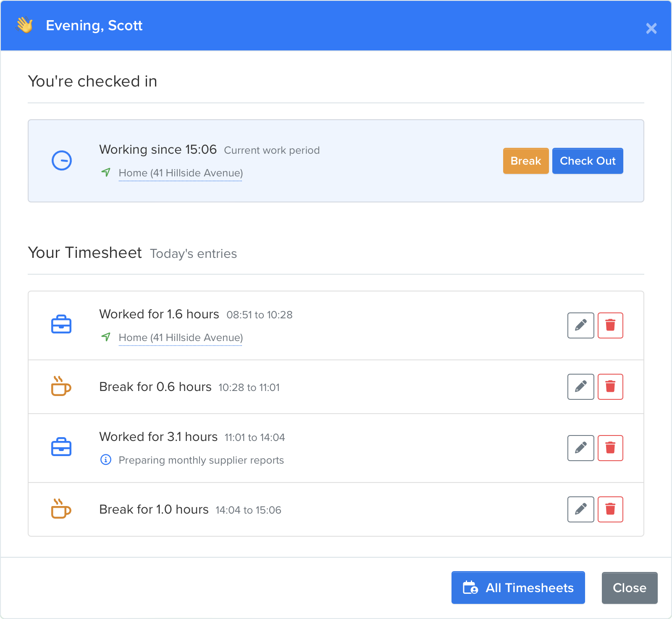The width and height of the screenshot is (672, 619).
Task: Check out from the current work period
Action: tap(588, 160)
